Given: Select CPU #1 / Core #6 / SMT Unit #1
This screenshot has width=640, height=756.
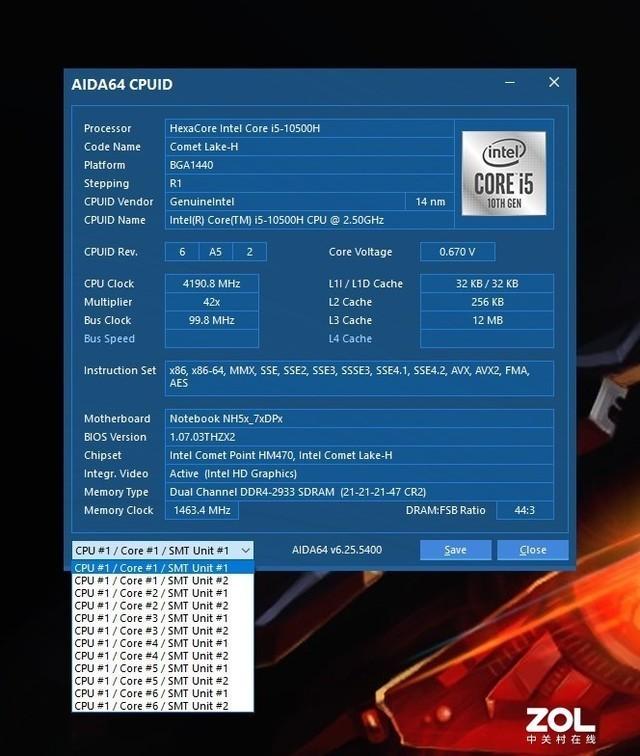Looking at the screenshot, I should click(x=163, y=693).
